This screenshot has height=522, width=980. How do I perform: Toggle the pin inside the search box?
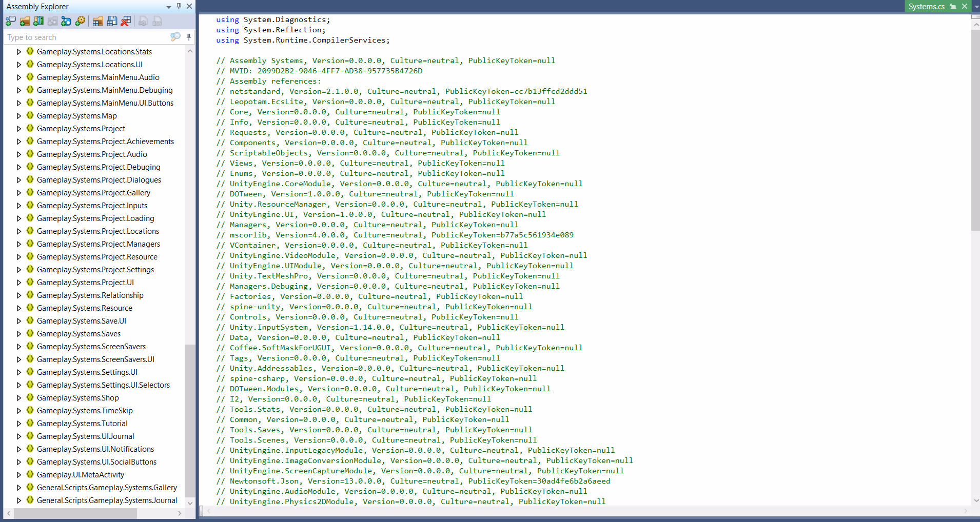[189, 37]
